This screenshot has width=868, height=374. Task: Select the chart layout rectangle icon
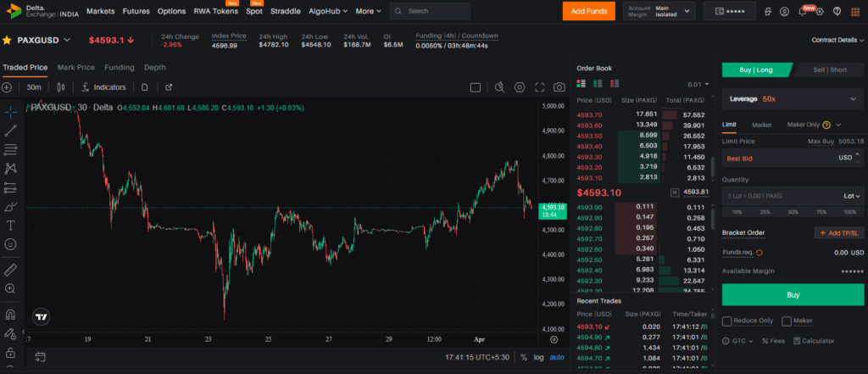475,87
